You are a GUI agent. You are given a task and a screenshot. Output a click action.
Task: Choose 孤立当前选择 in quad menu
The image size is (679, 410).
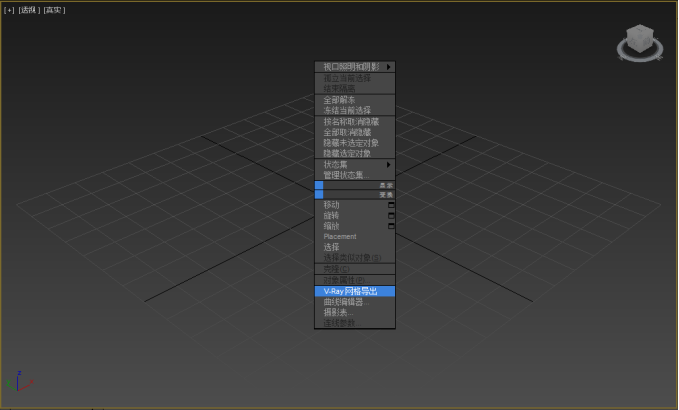point(355,78)
